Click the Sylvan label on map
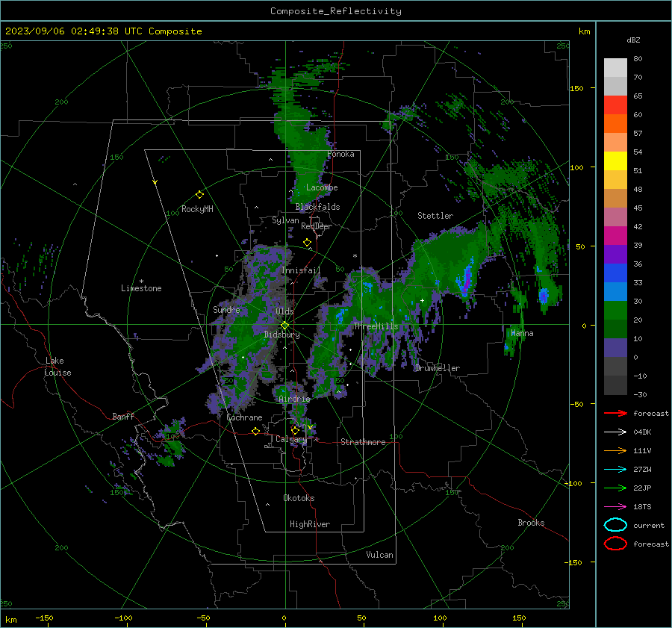The width and height of the screenshot is (672, 628). pos(285,220)
